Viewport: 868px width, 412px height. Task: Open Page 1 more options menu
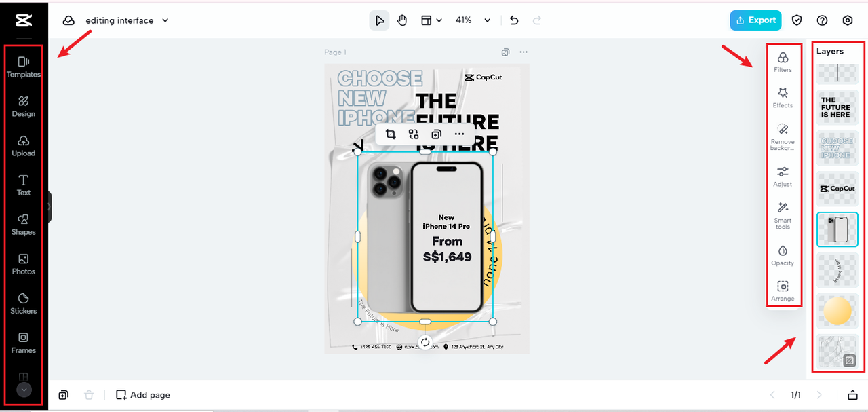coord(524,52)
